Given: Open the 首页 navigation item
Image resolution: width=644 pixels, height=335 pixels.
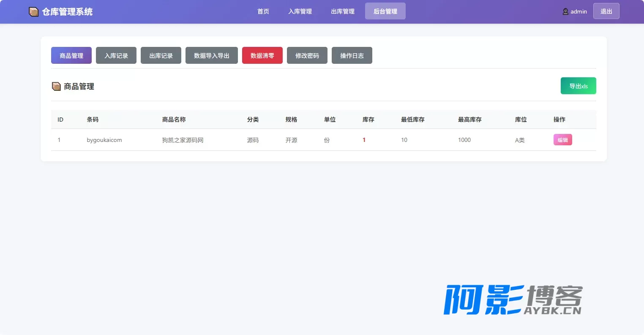Looking at the screenshot, I should click(x=263, y=11).
